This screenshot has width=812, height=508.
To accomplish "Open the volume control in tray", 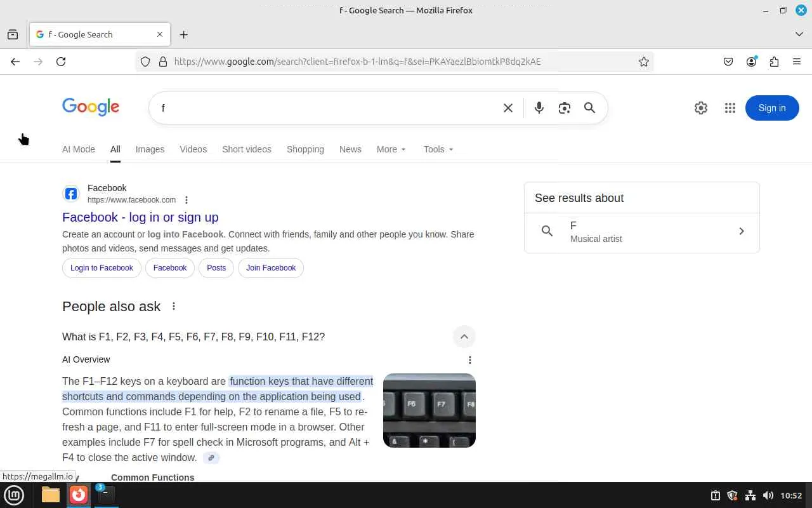I will tap(768, 495).
